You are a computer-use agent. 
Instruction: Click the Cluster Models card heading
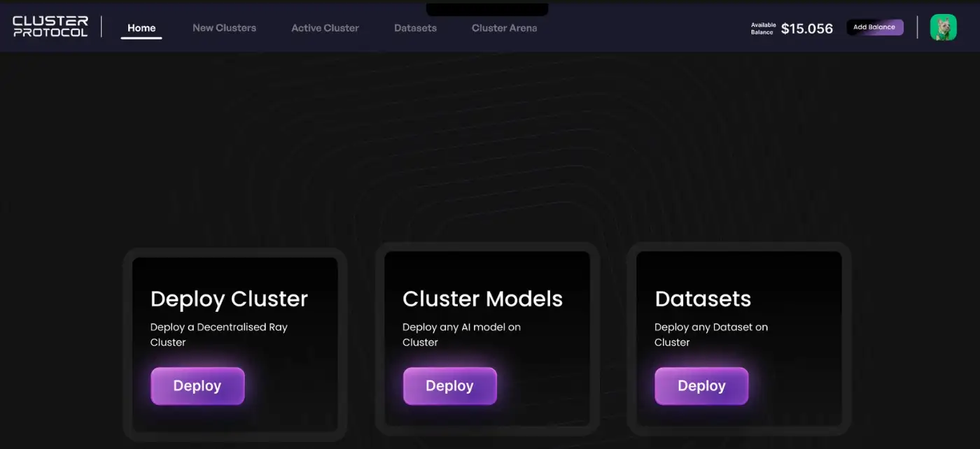pyautogui.click(x=482, y=299)
